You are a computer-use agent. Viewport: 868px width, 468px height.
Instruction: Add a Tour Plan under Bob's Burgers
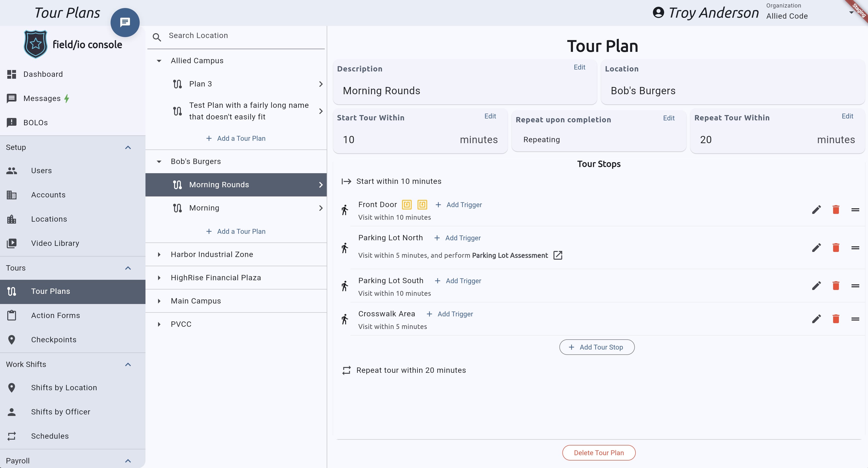pos(235,231)
